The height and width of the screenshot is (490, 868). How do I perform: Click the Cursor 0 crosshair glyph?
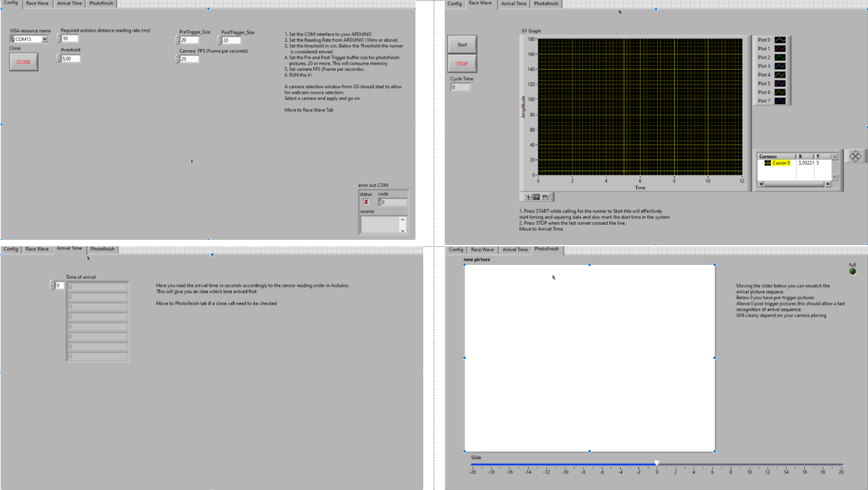(768, 164)
